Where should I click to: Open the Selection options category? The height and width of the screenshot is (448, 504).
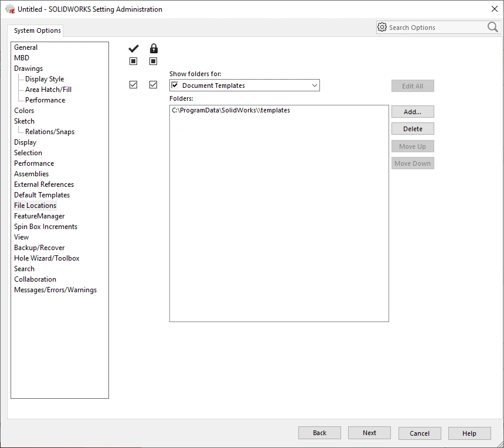(28, 153)
